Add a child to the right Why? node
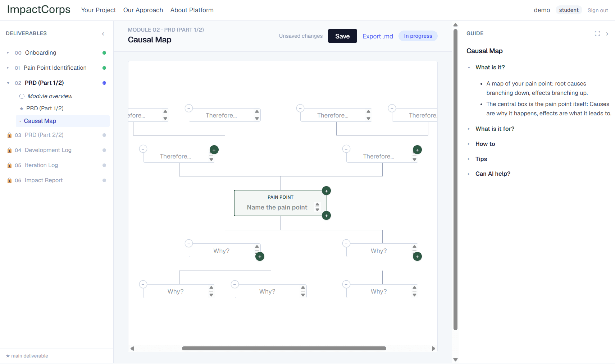Viewport: 615px width, 364px height. click(x=417, y=257)
